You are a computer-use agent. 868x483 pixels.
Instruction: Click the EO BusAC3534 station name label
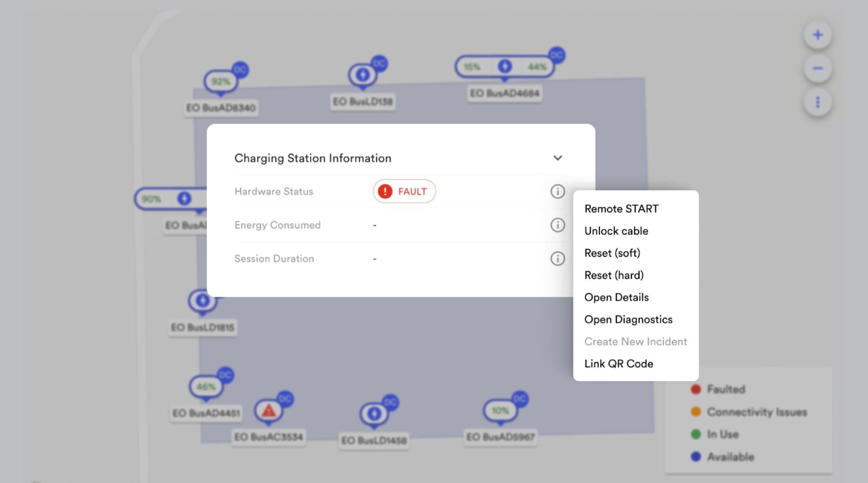[269, 437]
